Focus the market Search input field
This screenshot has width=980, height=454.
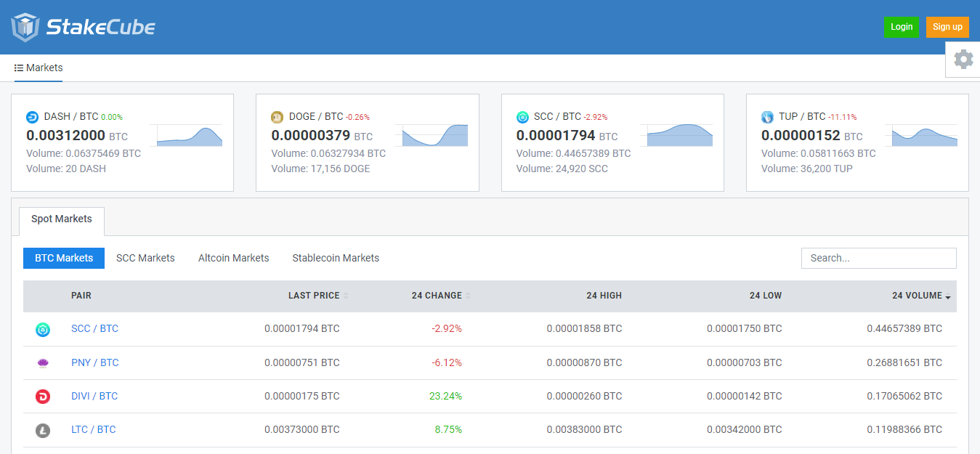(x=878, y=258)
